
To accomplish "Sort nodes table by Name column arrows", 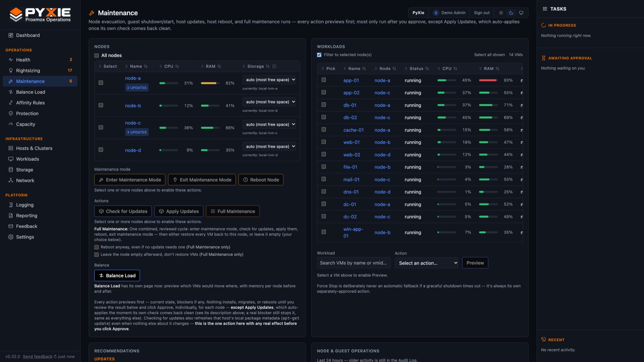I will coord(146,67).
